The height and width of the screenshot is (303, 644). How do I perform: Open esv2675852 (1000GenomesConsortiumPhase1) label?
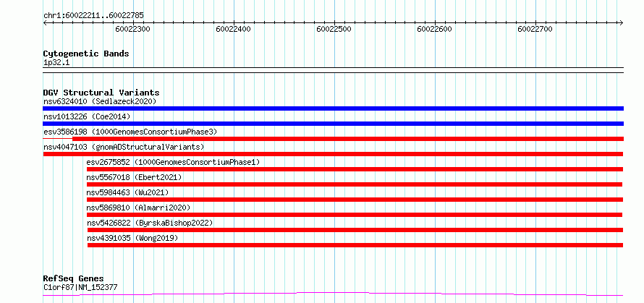tap(174, 162)
